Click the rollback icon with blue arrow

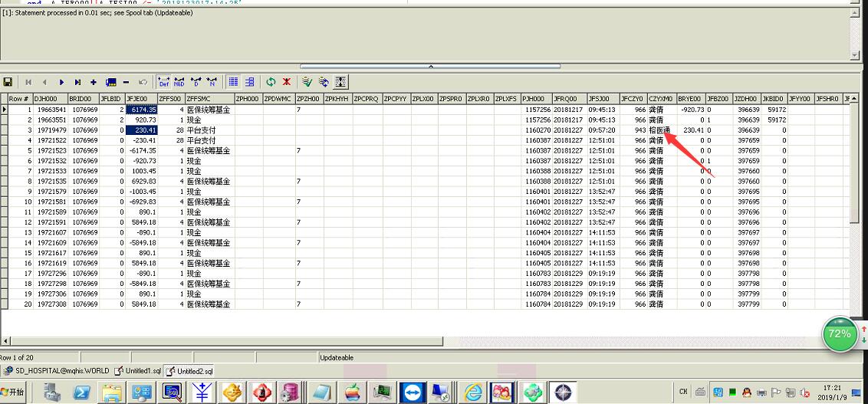(x=324, y=82)
